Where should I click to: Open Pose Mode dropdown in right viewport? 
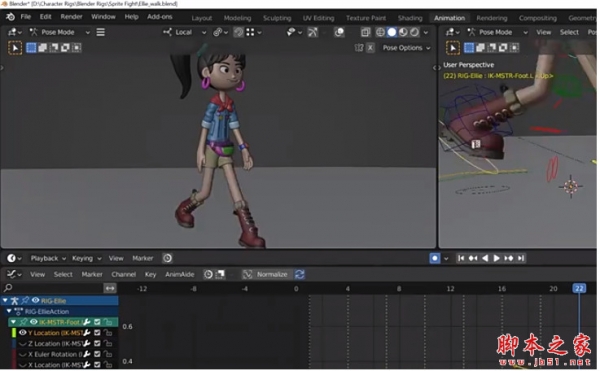[497, 32]
